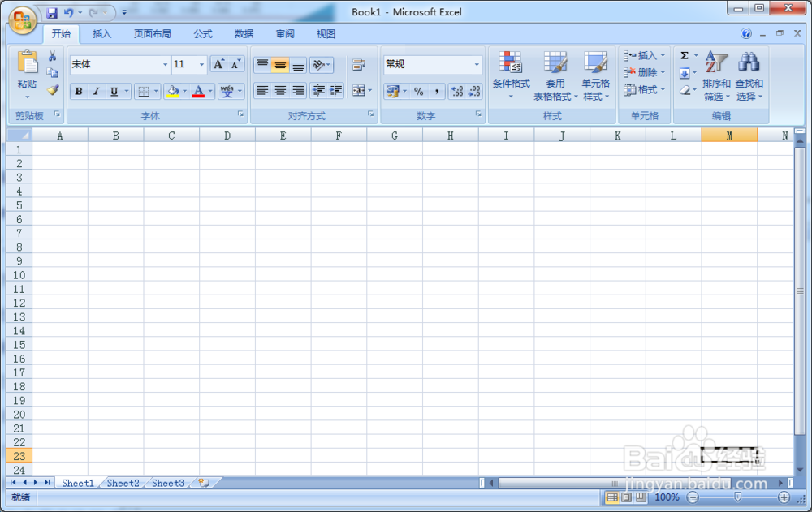Open the Data ribbon tab
This screenshot has width=812, height=512.
click(244, 33)
